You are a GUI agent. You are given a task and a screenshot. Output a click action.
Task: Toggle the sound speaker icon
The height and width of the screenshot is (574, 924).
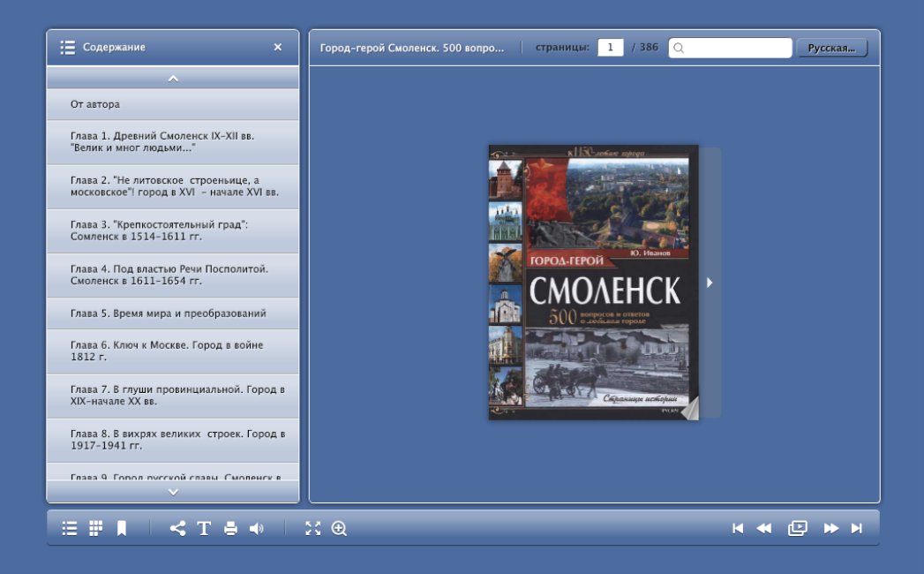257,528
